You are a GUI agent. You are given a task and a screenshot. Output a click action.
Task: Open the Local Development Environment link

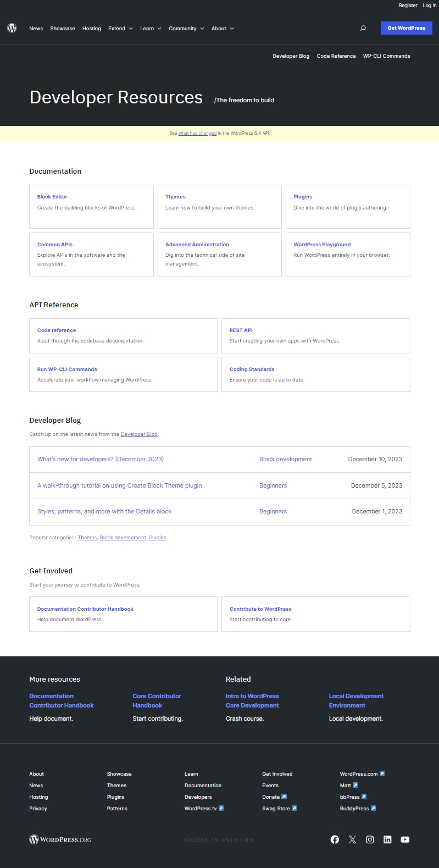(x=356, y=701)
